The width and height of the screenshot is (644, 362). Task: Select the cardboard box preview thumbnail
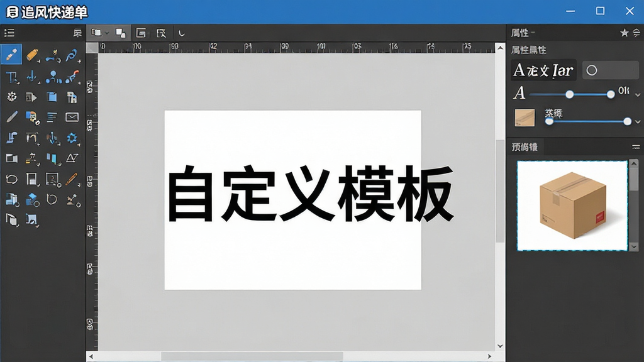click(572, 206)
